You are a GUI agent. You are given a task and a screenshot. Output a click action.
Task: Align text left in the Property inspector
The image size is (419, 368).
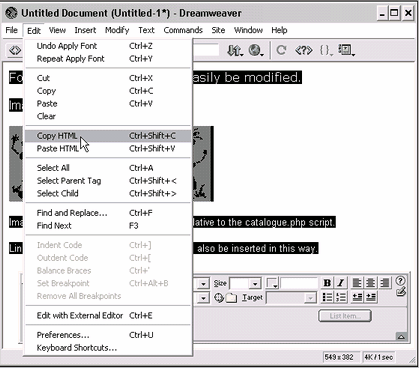pyautogui.click(x=357, y=283)
